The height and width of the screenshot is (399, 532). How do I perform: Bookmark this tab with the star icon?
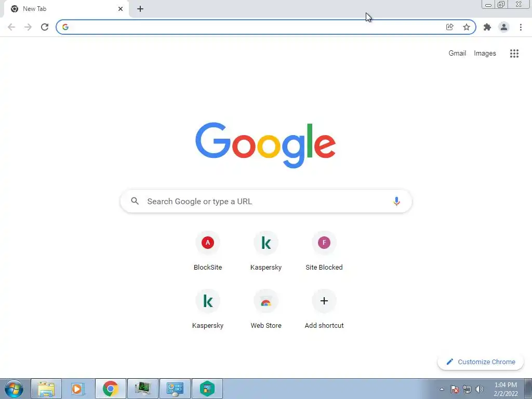coord(467,27)
